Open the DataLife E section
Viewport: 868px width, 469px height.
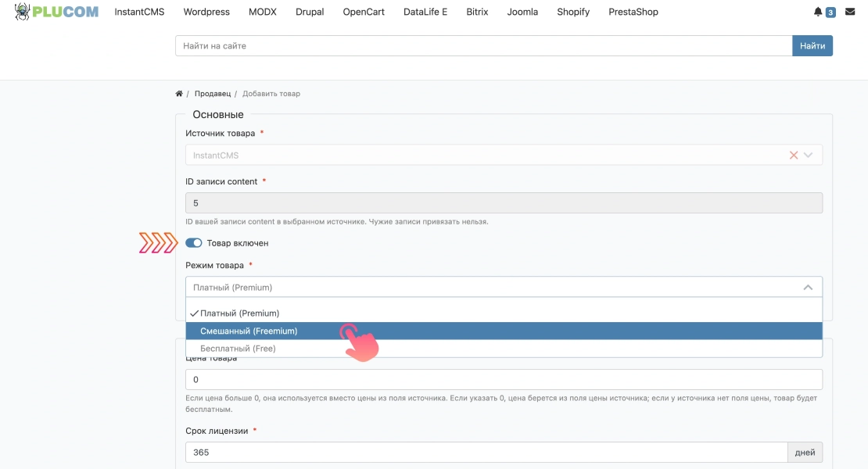[x=425, y=12]
